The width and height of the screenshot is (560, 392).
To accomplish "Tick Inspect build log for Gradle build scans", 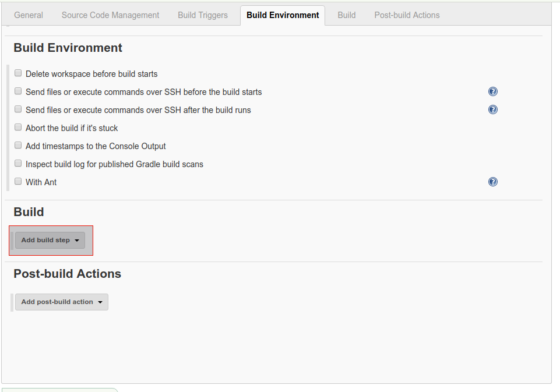I will (18, 164).
